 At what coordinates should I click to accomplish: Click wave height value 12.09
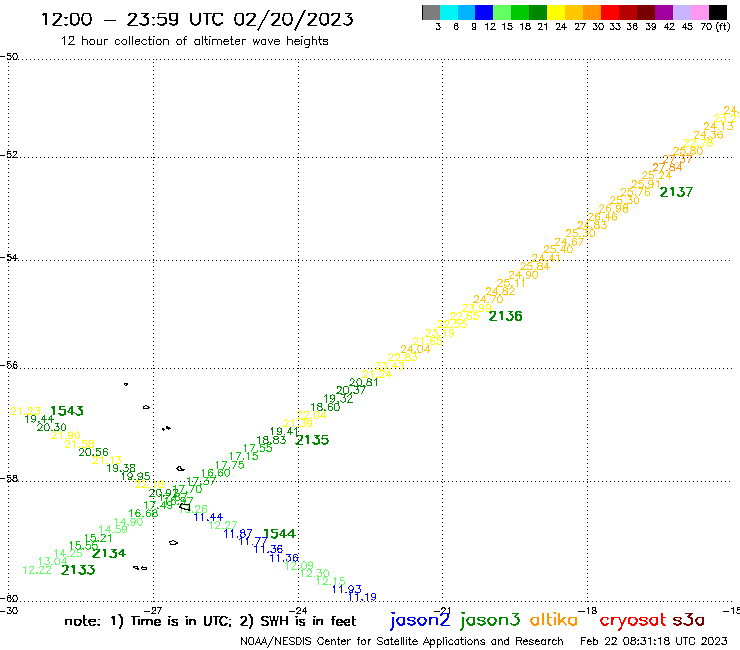[x=299, y=566]
